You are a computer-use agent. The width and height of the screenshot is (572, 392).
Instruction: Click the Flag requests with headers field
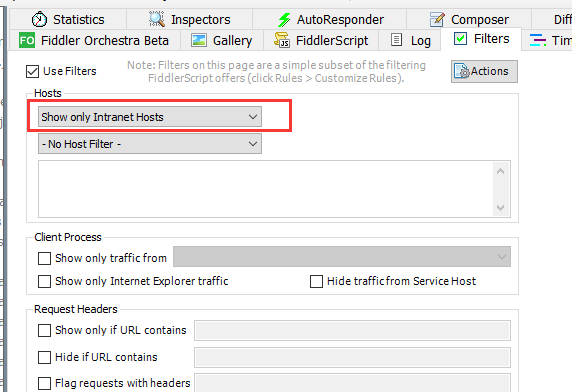(x=352, y=383)
